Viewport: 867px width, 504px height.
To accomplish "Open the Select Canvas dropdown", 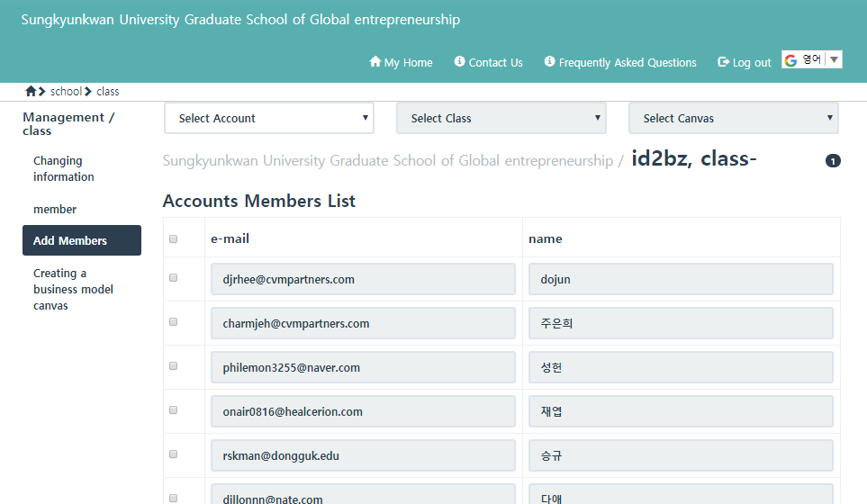I will [734, 118].
